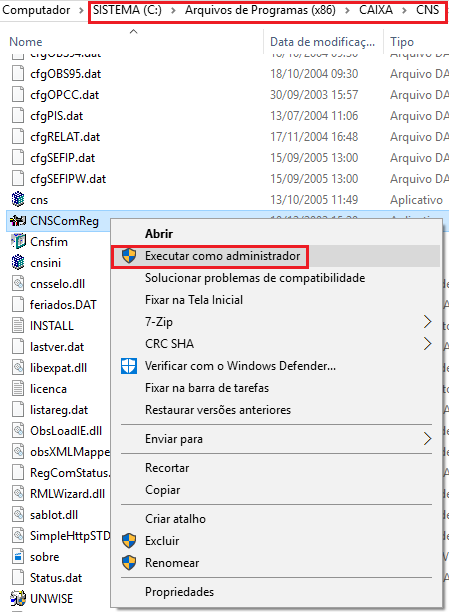
Task: Select the SimpleHttpSTD file row
Action: point(61,536)
